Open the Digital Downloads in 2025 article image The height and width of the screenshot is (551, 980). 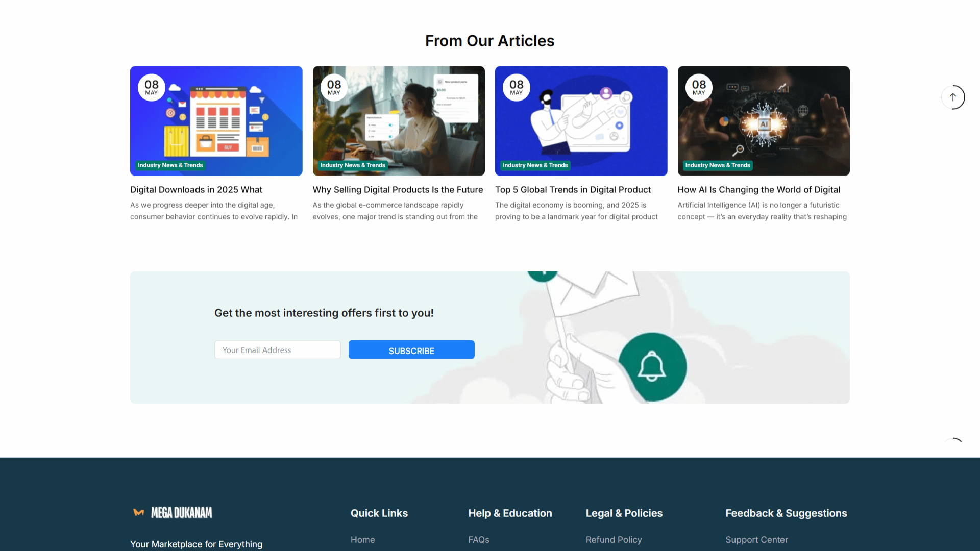point(216,121)
